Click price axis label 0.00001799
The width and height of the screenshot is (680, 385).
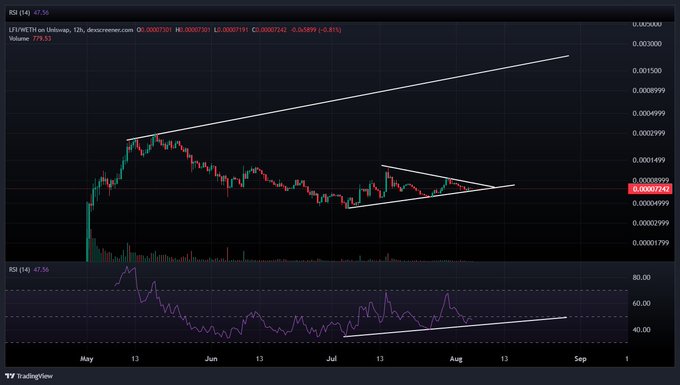tap(650, 243)
